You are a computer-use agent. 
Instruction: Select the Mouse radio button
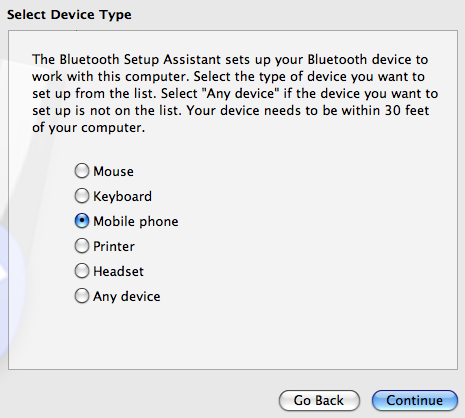click(x=82, y=171)
